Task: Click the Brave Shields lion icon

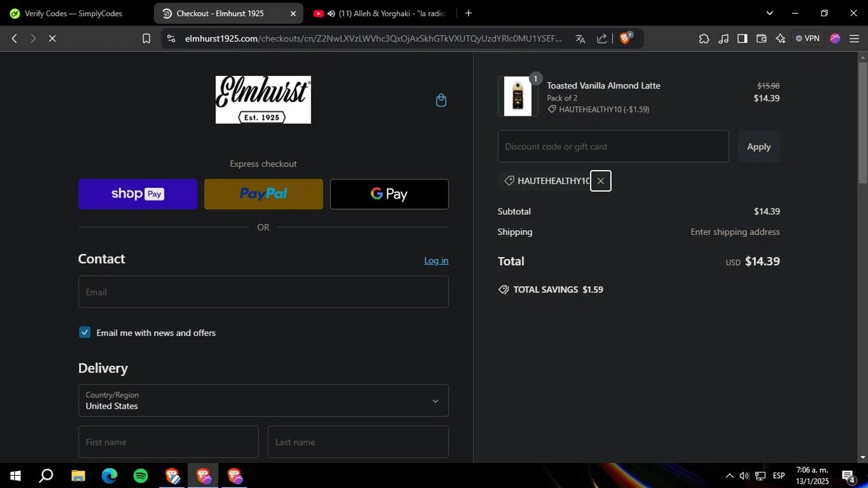Action: coord(625,38)
